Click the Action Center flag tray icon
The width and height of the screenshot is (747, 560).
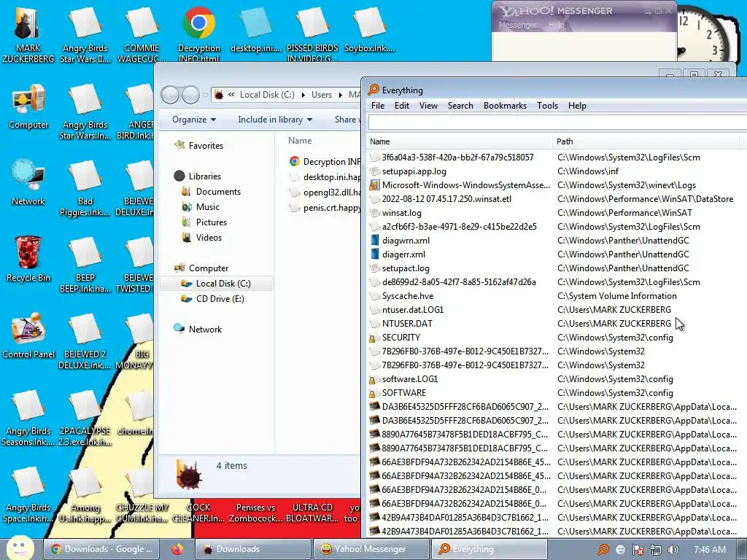(x=638, y=550)
